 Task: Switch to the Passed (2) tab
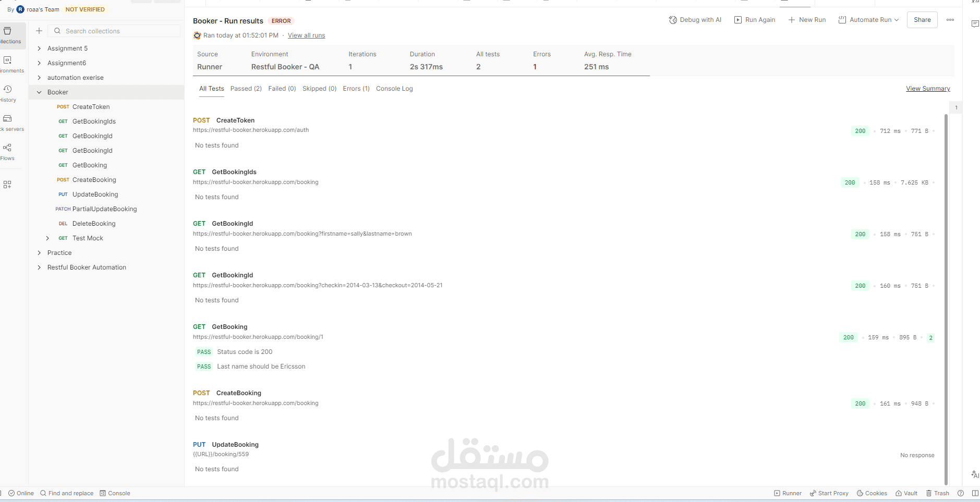(246, 89)
